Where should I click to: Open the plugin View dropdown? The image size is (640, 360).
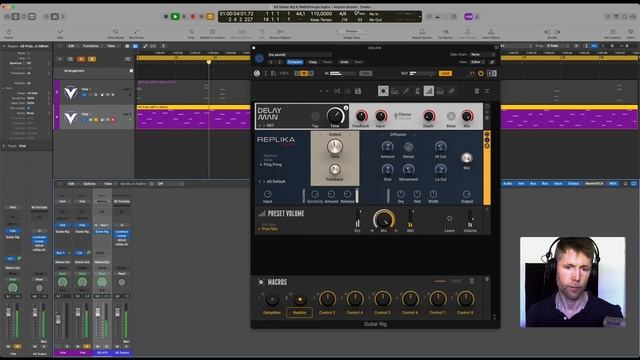[478, 62]
